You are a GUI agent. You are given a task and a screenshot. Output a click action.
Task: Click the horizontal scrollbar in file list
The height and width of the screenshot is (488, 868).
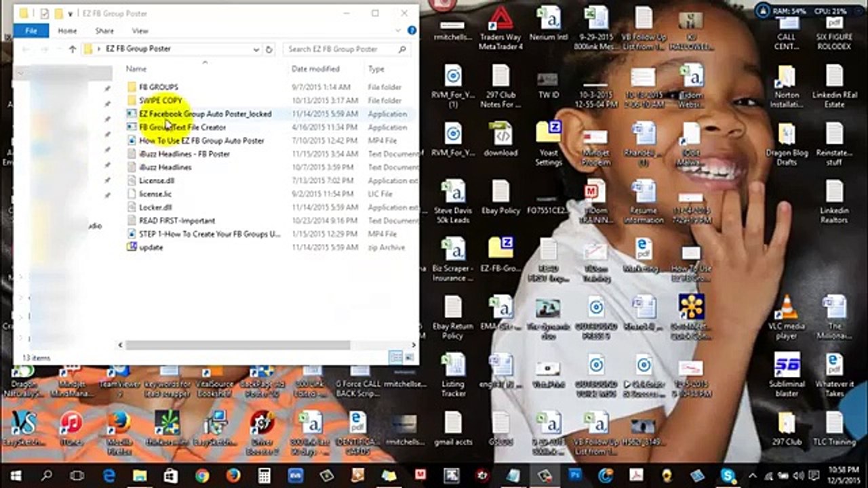click(238, 345)
